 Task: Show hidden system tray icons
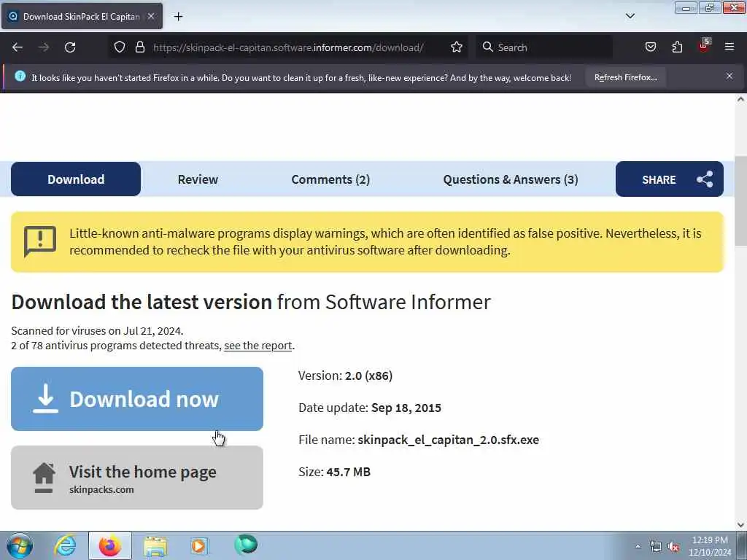tap(638, 546)
